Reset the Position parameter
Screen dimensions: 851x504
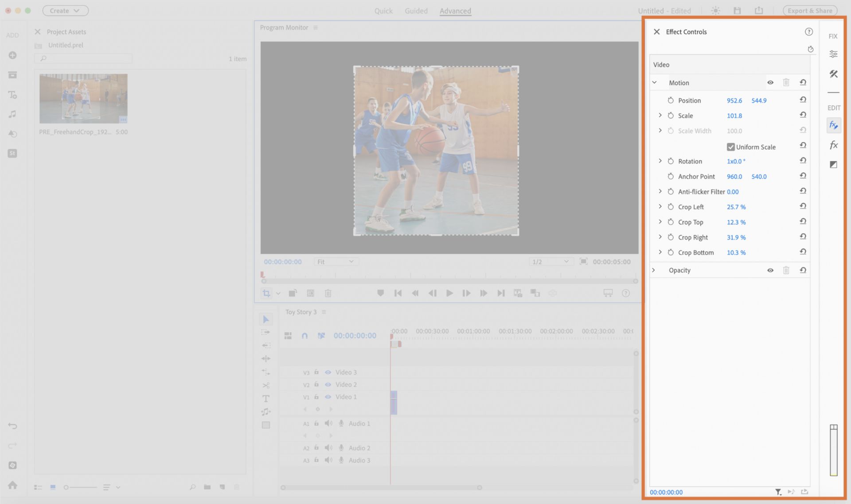click(803, 100)
